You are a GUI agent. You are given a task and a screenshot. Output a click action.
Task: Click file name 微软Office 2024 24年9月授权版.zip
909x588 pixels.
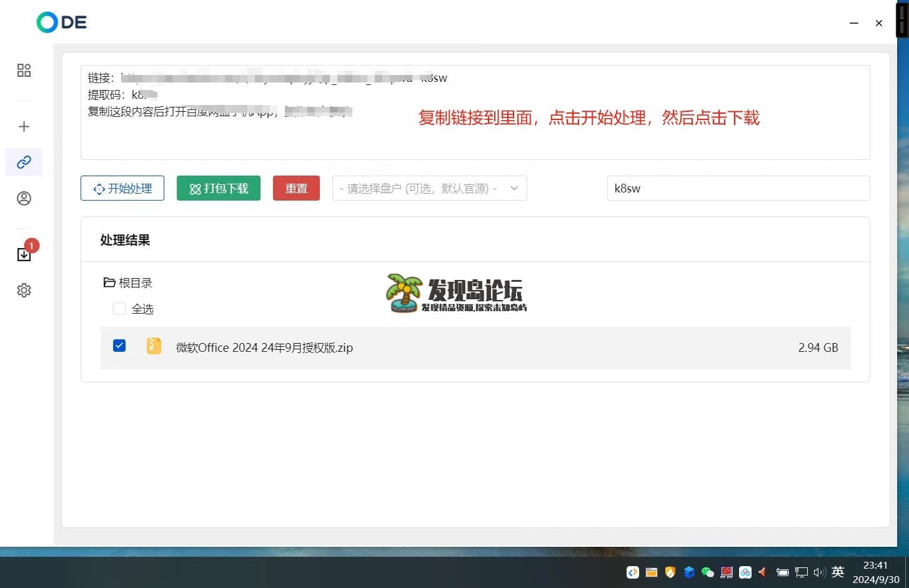coord(264,347)
